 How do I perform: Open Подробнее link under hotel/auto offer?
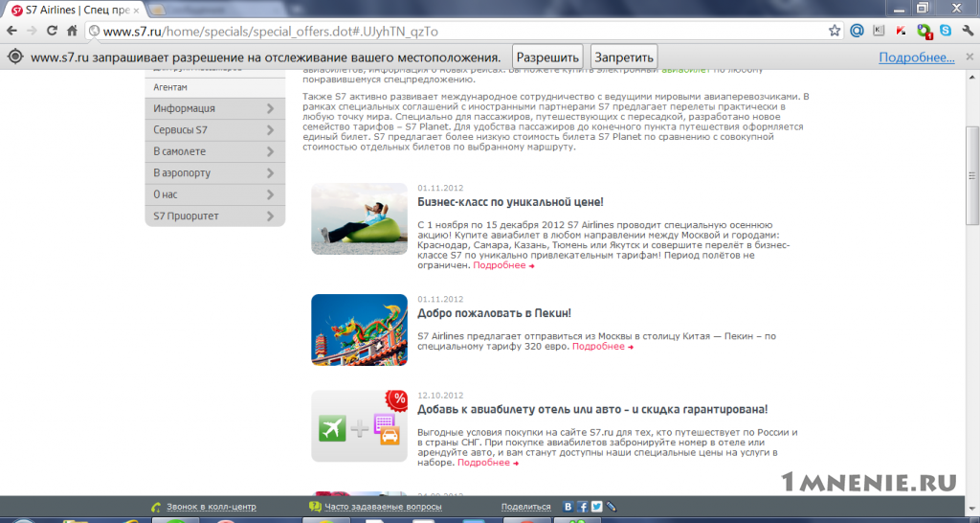487,463
